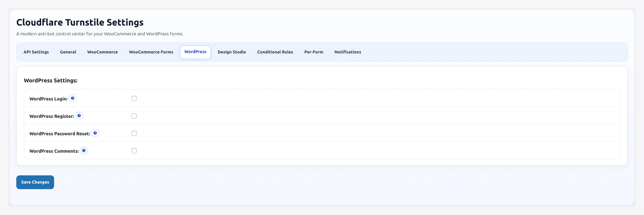Click the WordPress Password Reset label text

pos(60,134)
